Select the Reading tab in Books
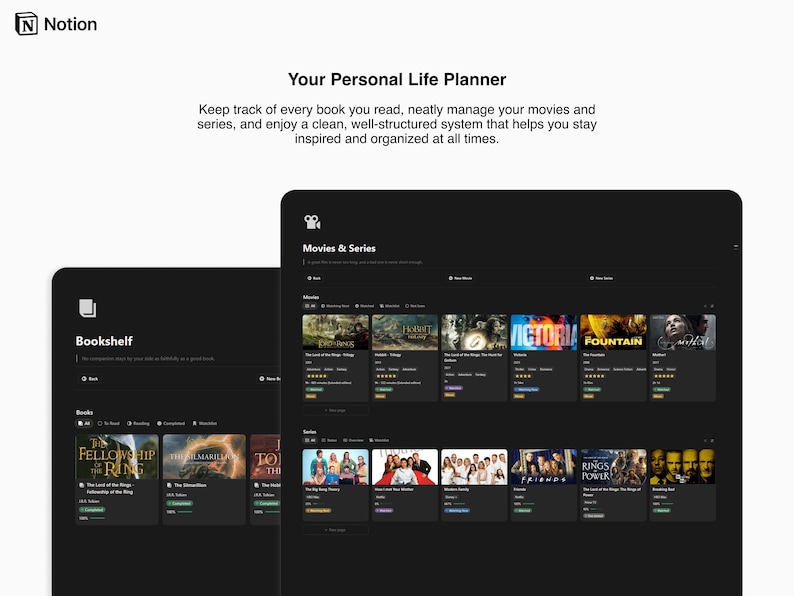The image size is (794, 596). point(138,423)
